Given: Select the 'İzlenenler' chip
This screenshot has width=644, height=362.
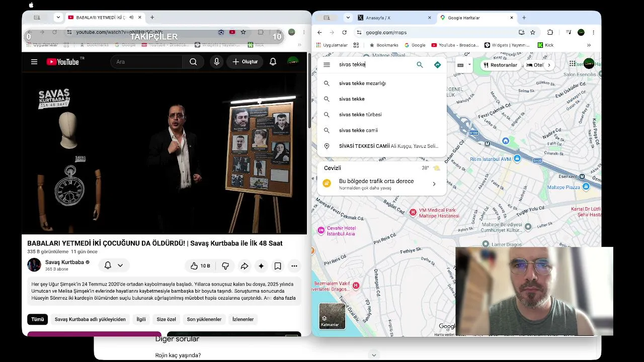Looking at the screenshot, I should (243, 319).
